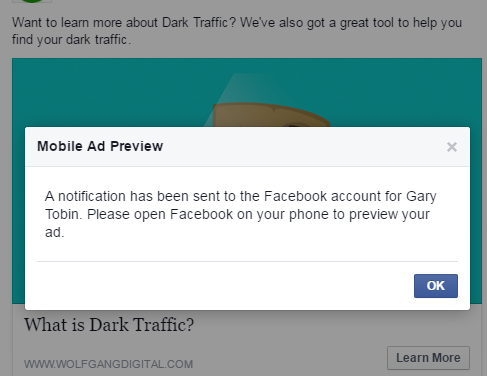Image resolution: width=487 pixels, height=376 pixels.
Task: Open the What is Dark Traffic? headline
Action: click(109, 324)
